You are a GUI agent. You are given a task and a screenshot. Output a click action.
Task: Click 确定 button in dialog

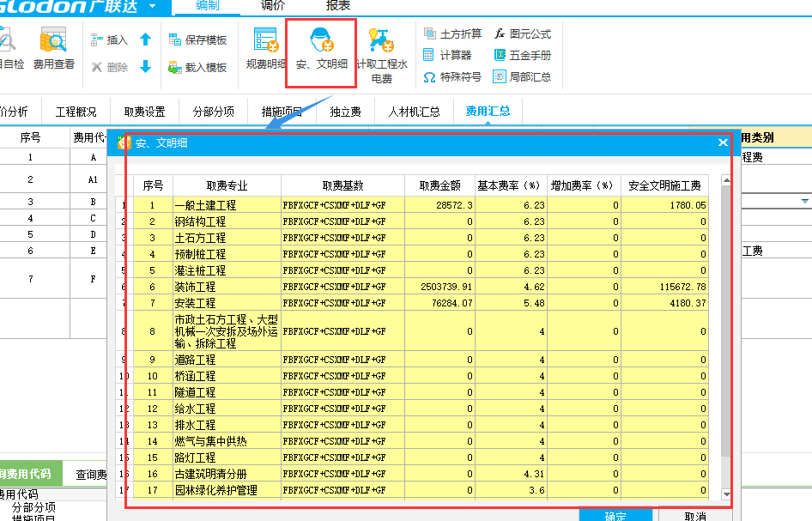coord(615,515)
